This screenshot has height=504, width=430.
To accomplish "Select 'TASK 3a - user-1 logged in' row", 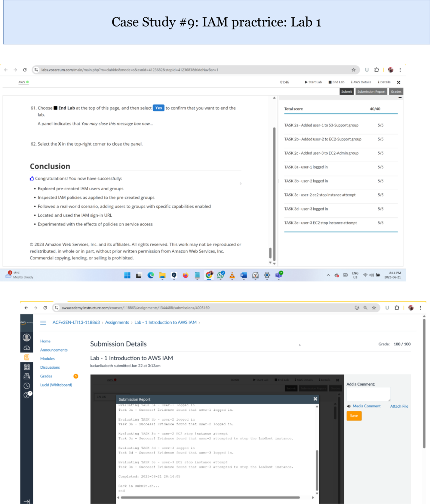I will pos(341,167).
